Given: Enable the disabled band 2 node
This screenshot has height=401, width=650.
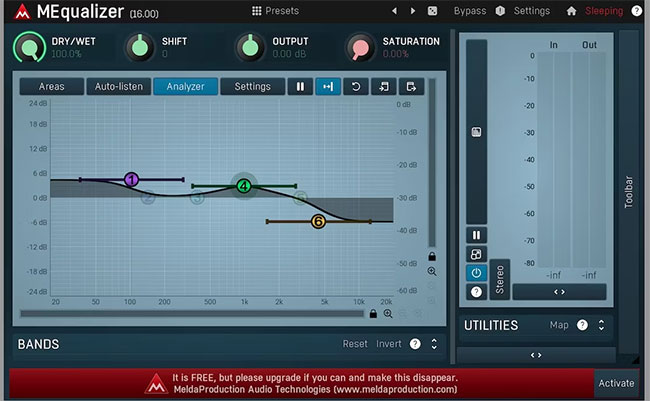Looking at the screenshot, I should 148,197.
